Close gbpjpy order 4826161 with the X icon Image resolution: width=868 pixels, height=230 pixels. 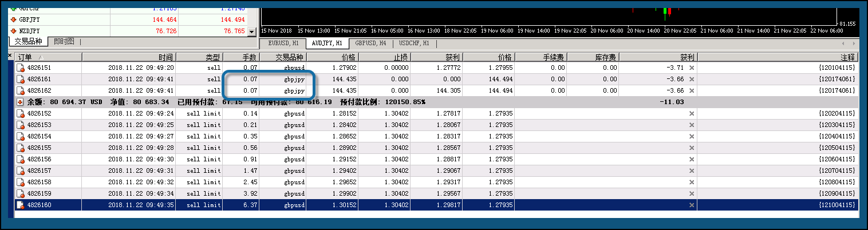(x=692, y=80)
